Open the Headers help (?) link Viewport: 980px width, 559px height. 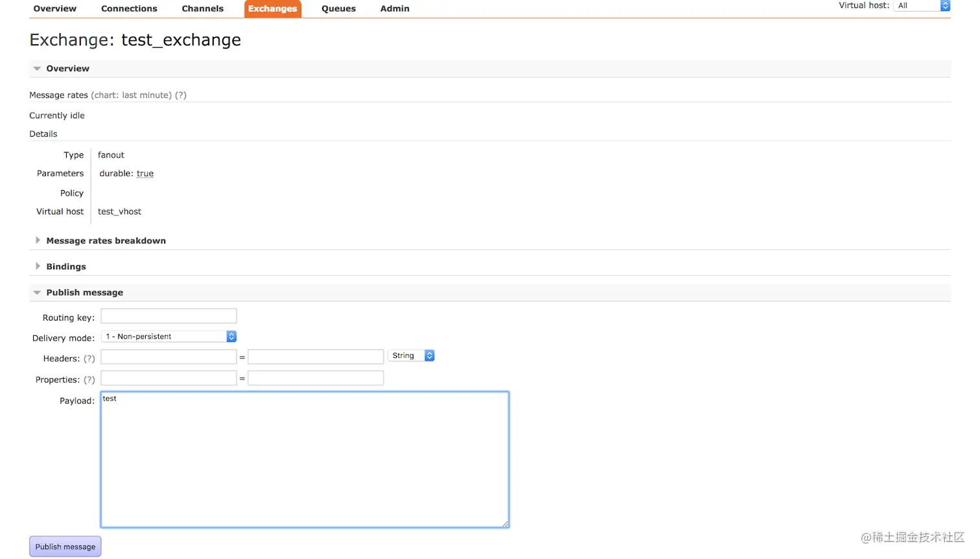click(89, 359)
